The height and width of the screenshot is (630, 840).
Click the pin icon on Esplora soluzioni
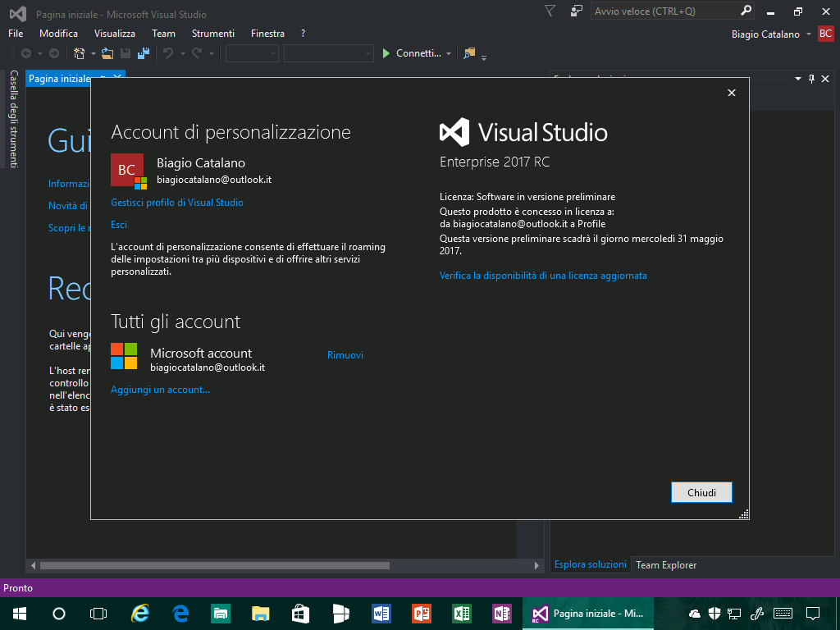(811, 79)
